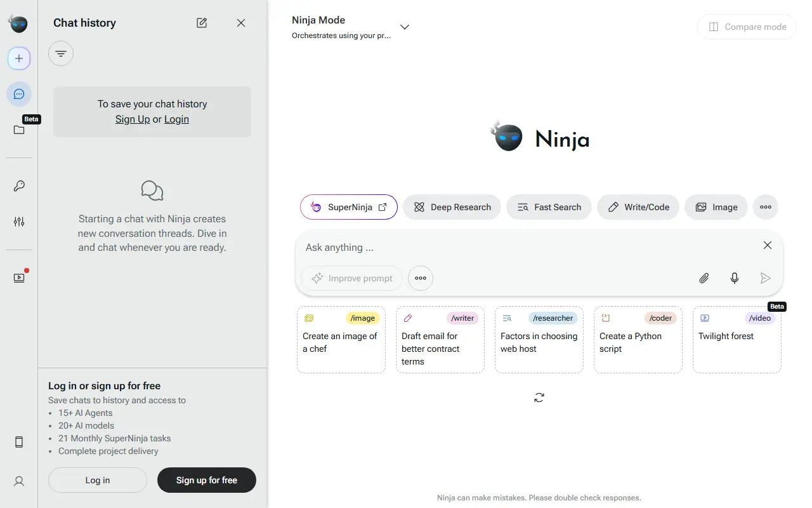Enable Compare mode

[747, 27]
